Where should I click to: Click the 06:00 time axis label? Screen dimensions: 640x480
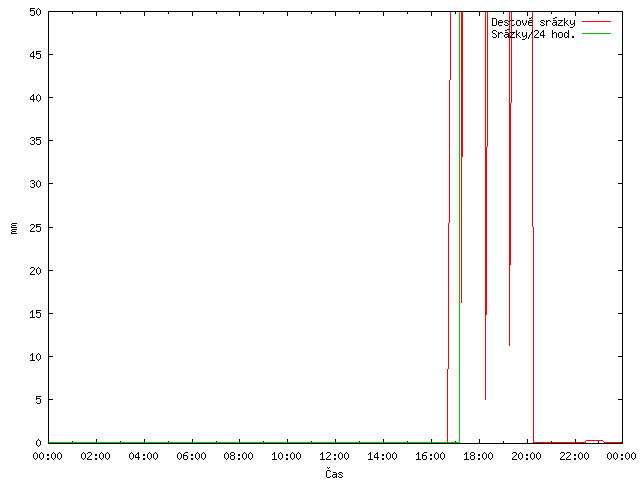click(191, 456)
